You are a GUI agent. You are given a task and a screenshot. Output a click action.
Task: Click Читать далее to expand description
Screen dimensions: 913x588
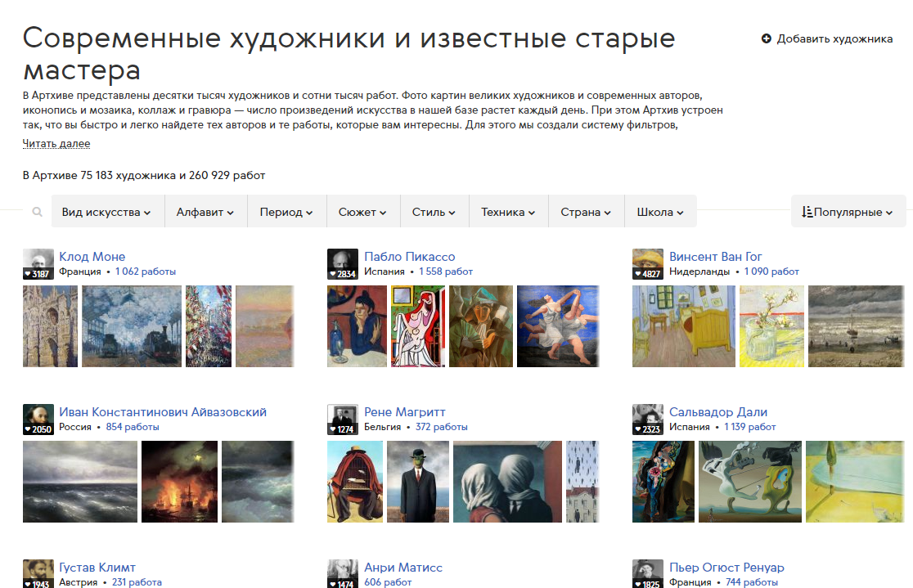tap(56, 143)
